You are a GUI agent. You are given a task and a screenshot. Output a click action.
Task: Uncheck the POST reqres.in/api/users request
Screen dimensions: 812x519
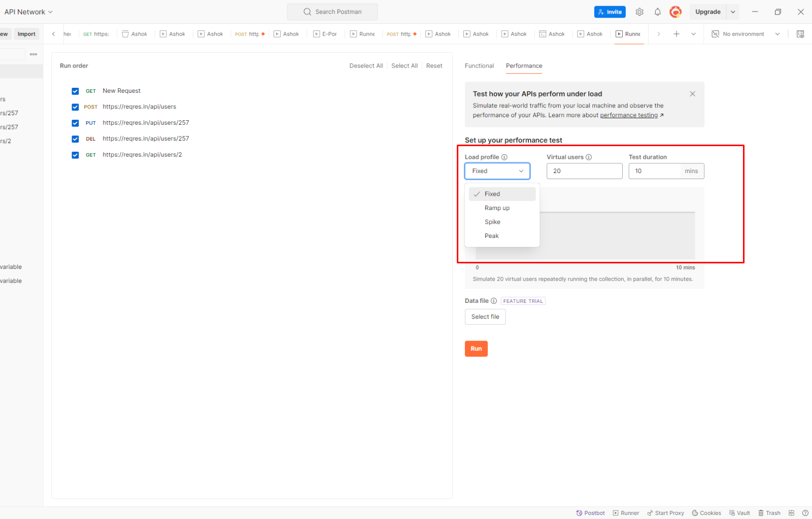tap(75, 107)
